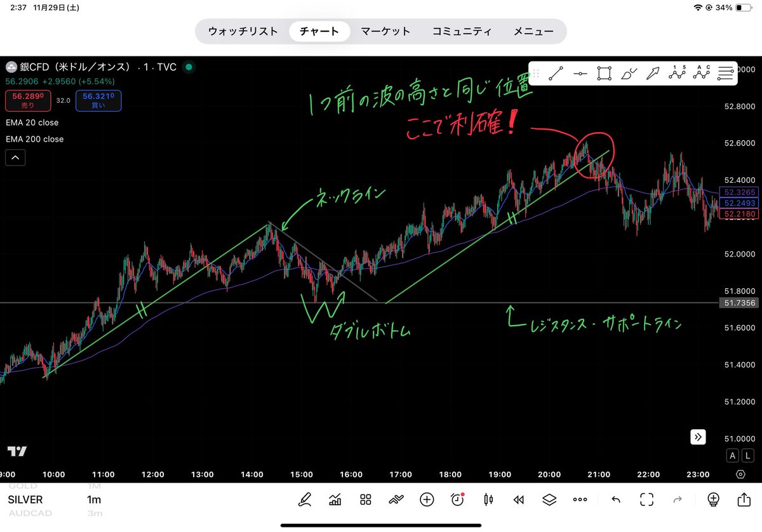
Task: Tap the blue 買い buy price button
Action: pos(98,100)
